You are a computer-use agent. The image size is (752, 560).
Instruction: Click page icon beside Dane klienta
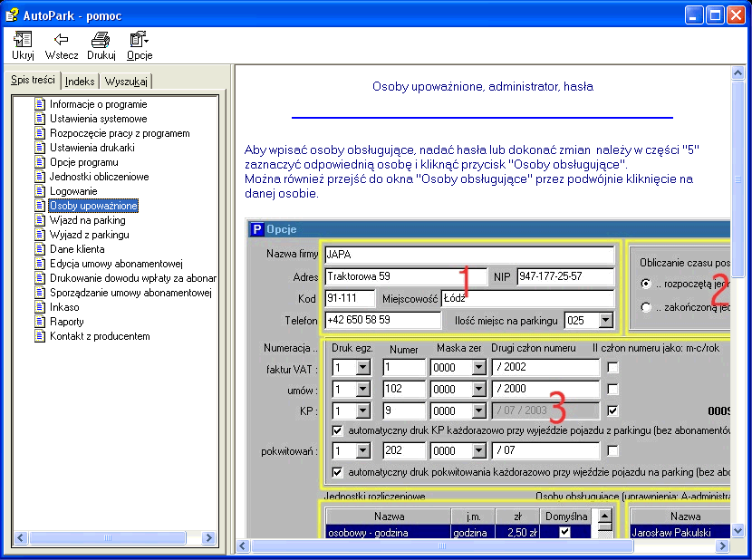40,248
